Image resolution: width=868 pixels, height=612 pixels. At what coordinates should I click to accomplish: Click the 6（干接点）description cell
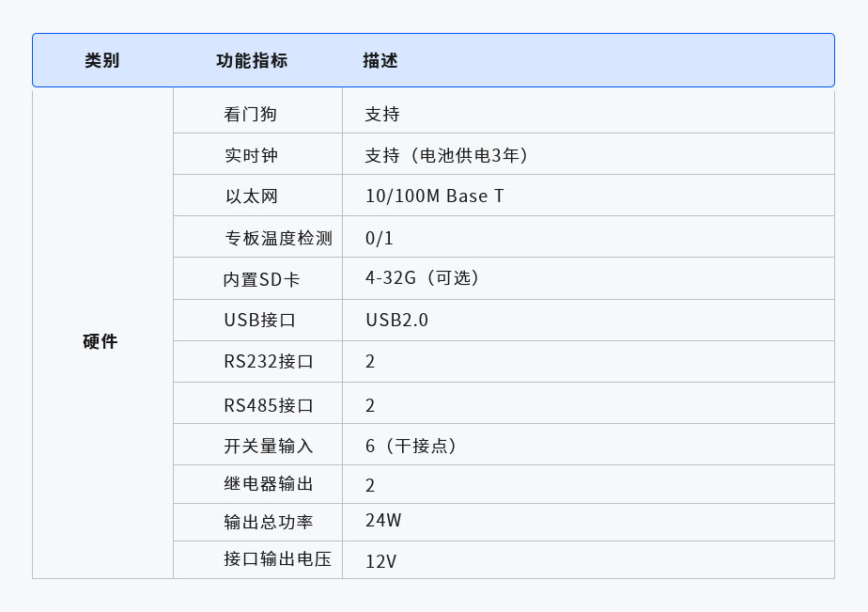tap(409, 445)
